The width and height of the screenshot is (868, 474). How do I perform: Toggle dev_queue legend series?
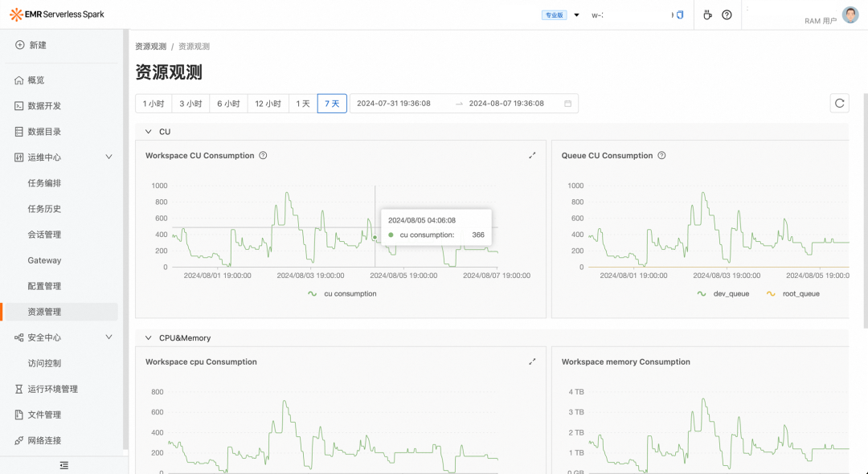pos(723,294)
